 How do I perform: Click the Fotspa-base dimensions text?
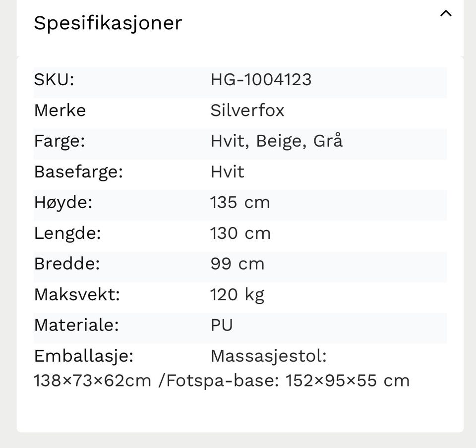[x=288, y=381]
